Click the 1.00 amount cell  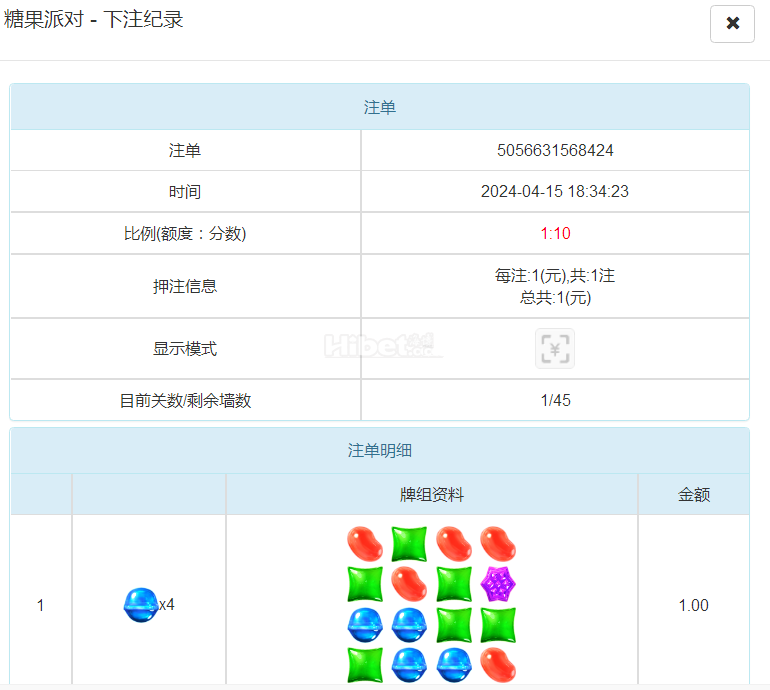tap(693, 605)
